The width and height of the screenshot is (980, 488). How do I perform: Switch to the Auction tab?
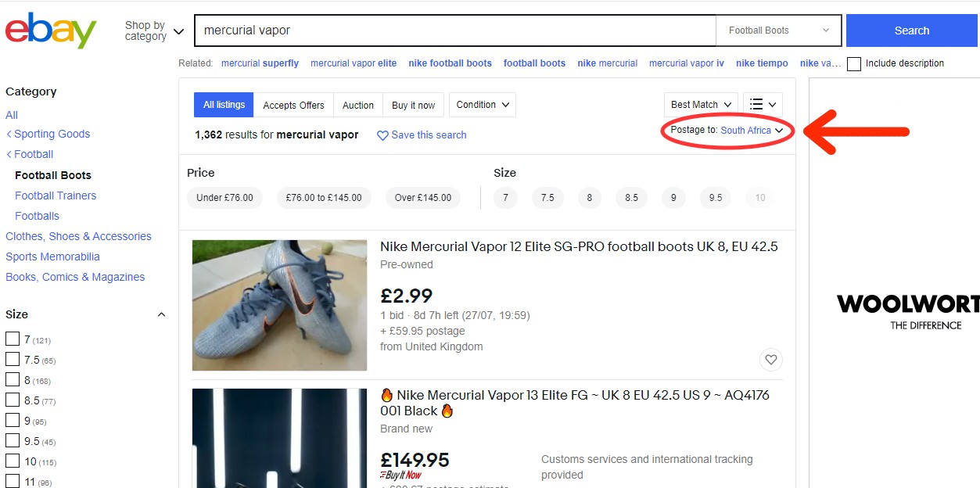358,106
